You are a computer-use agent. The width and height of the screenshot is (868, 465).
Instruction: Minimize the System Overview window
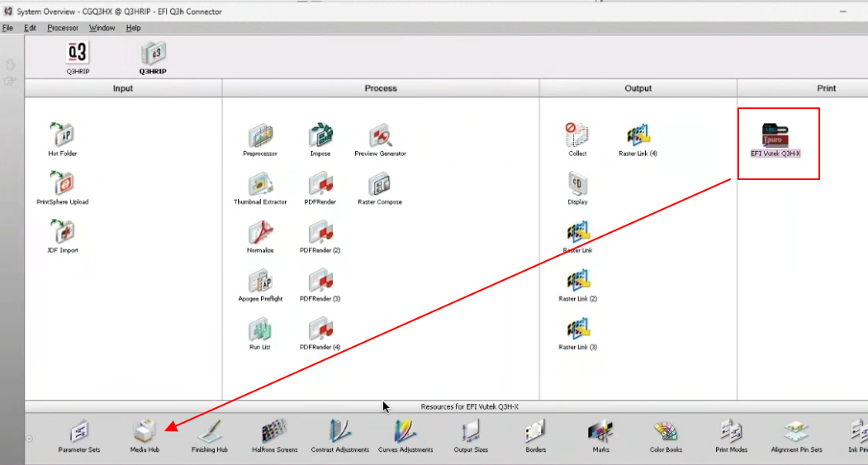coord(843,11)
